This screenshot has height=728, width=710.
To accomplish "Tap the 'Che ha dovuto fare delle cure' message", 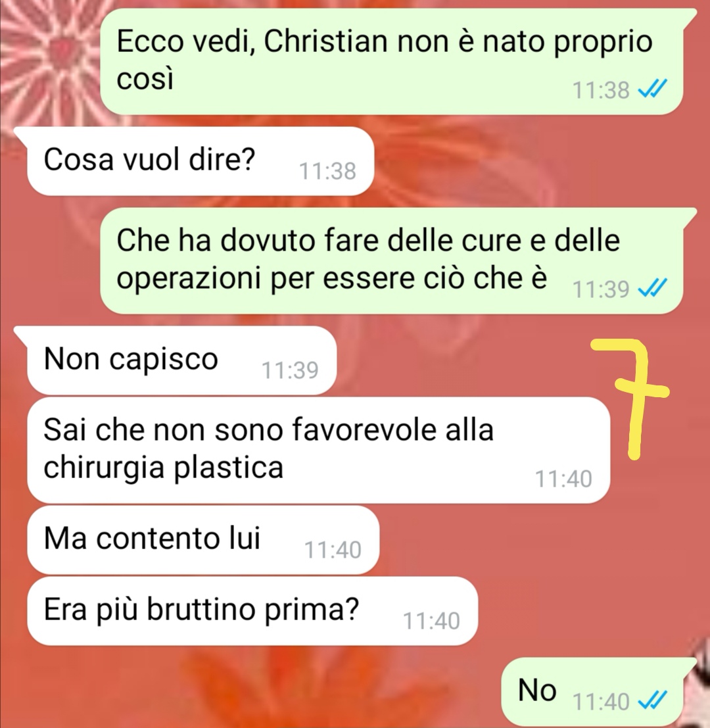I will coord(391,261).
